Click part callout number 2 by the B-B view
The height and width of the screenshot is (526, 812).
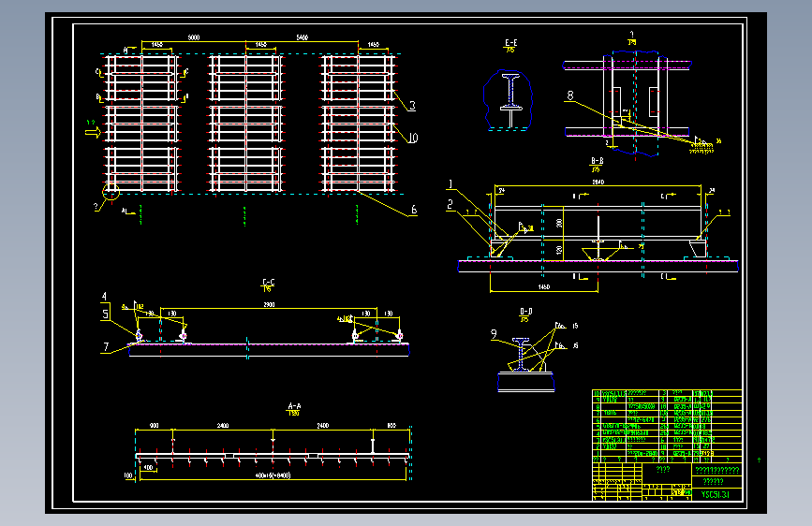pos(450,205)
